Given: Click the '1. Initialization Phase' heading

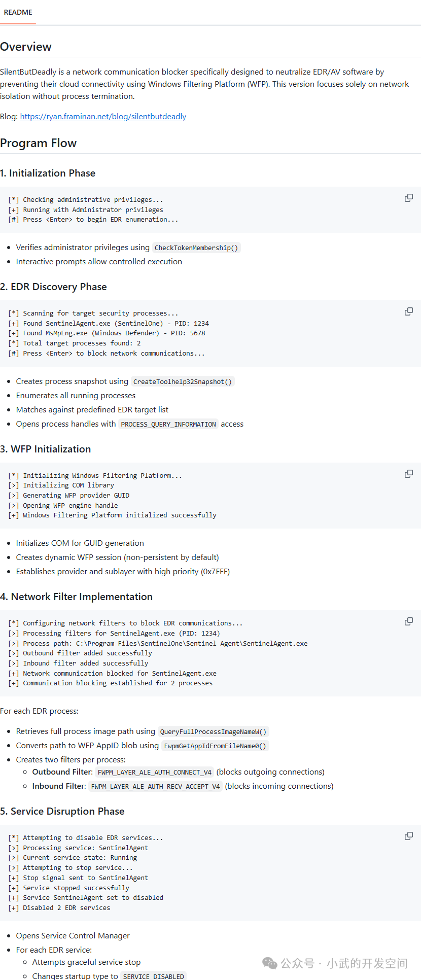Looking at the screenshot, I should [48, 173].
